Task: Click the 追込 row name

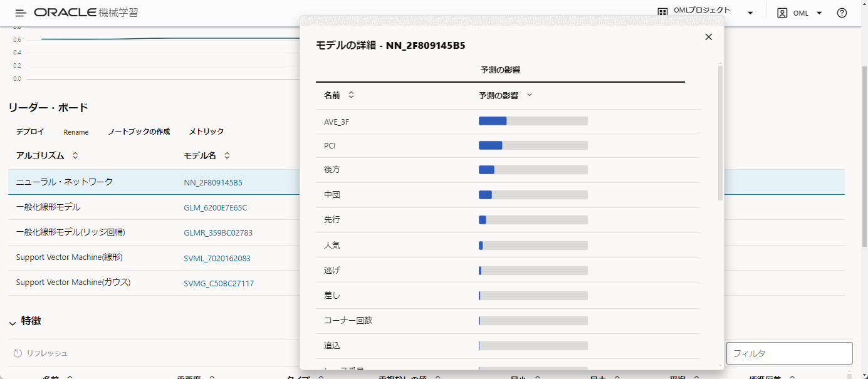Action: [332, 345]
